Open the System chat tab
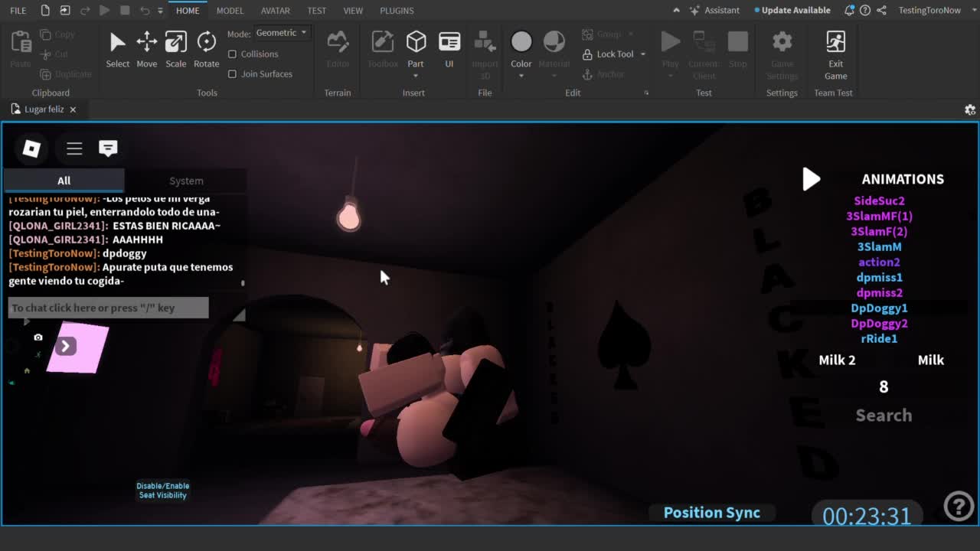This screenshot has width=980, height=551. pyautogui.click(x=186, y=181)
